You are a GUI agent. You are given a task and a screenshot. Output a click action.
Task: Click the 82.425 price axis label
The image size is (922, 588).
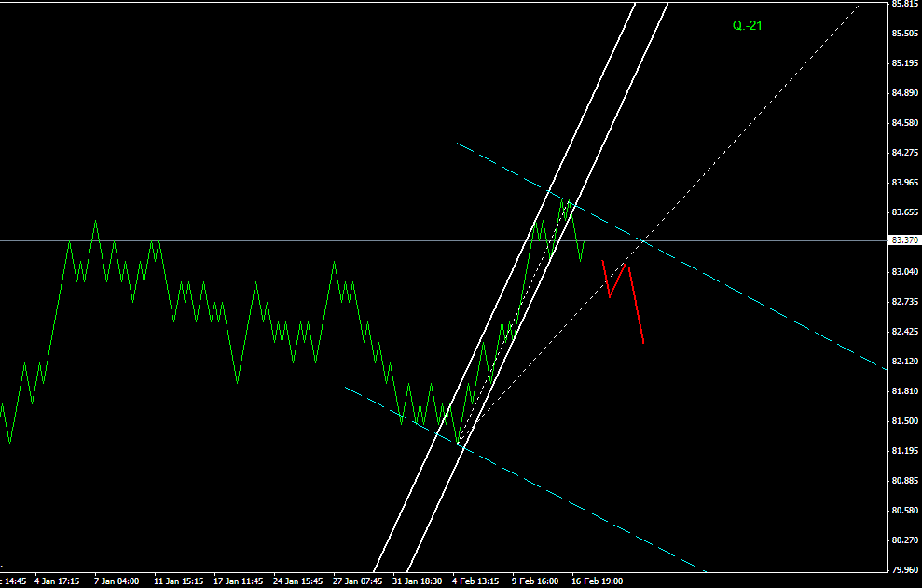(905, 332)
